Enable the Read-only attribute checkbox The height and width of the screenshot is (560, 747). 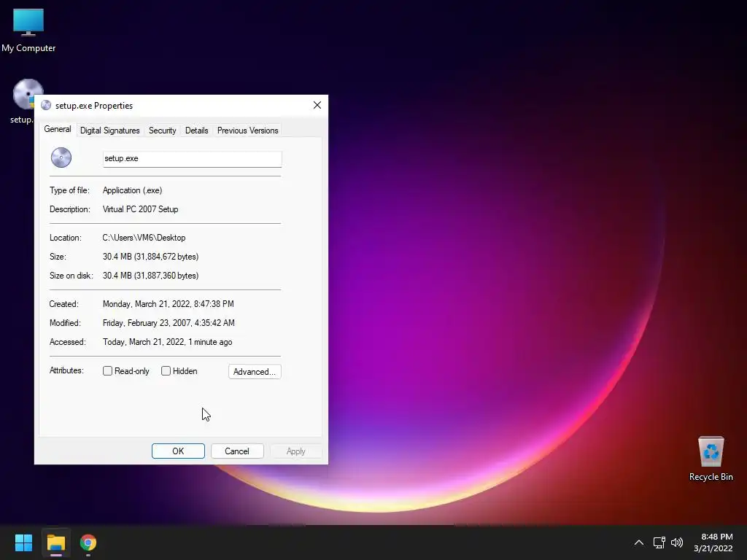[x=108, y=371]
